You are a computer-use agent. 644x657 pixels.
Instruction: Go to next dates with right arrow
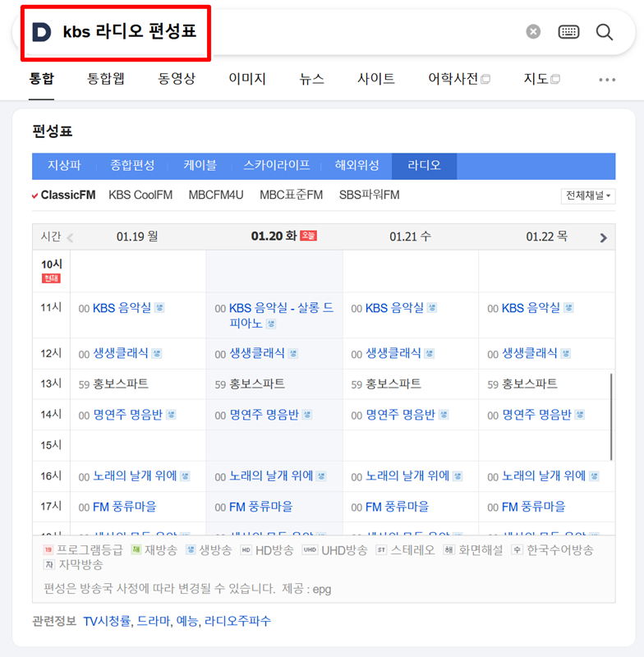point(604,238)
